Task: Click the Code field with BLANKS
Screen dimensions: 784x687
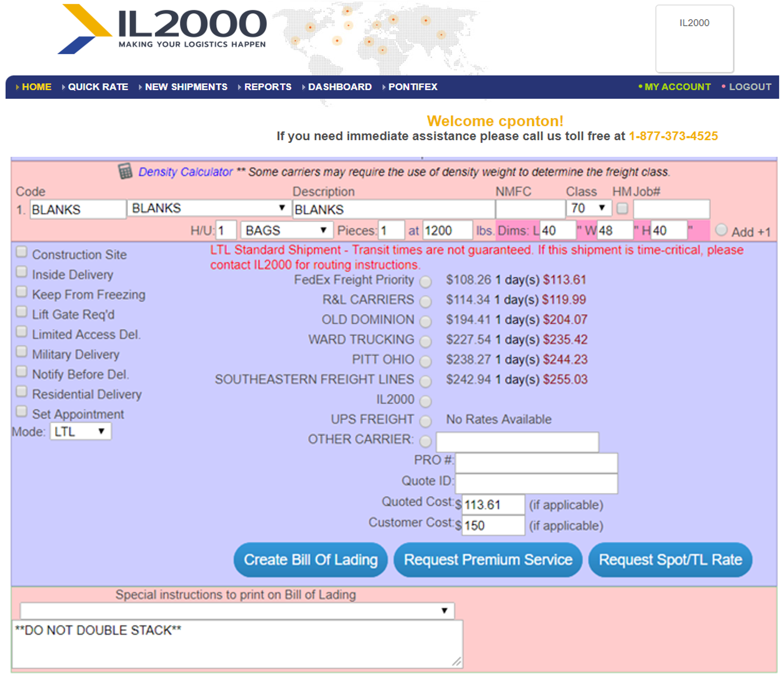Action: pyautogui.click(x=78, y=209)
